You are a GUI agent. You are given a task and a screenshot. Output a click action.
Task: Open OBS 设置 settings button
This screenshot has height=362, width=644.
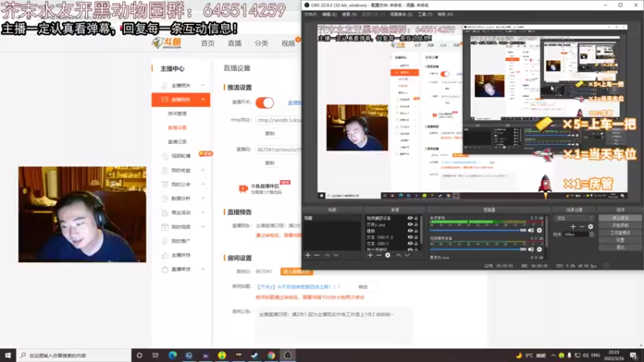pos(620,240)
